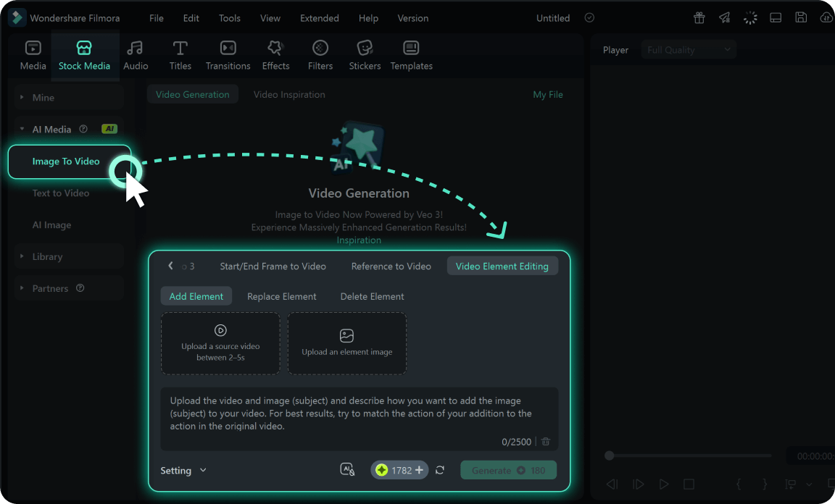The image size is (835, 504).
Task: Click the paper plane share icon
Action: coord(724,17)
